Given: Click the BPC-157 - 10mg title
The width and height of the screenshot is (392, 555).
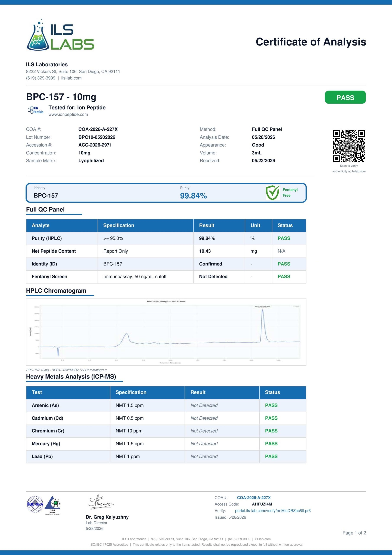Looking at the screenshot, I should (x=61, y=97).
